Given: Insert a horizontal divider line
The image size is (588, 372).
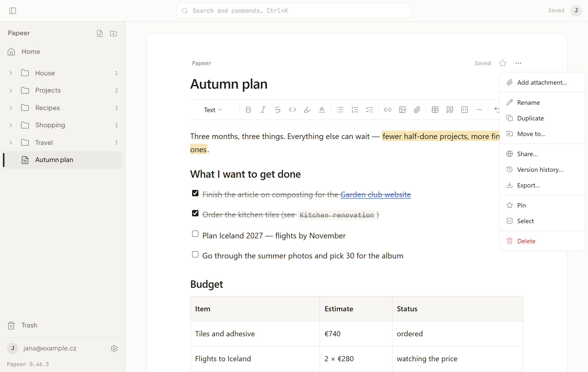Looking at the screenshot, I should click(x=479, y=110).
